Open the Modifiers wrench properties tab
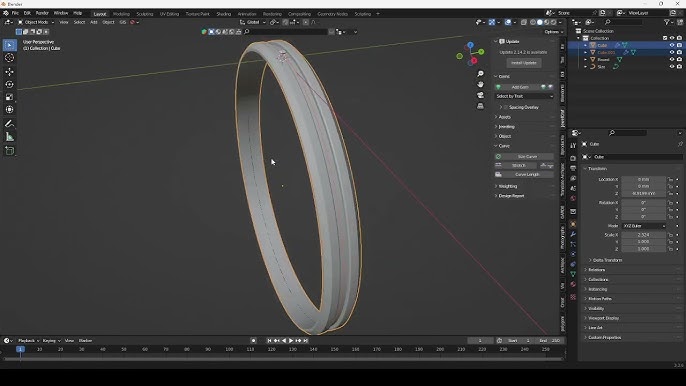686x386 pixels. [x=573, y=234]
